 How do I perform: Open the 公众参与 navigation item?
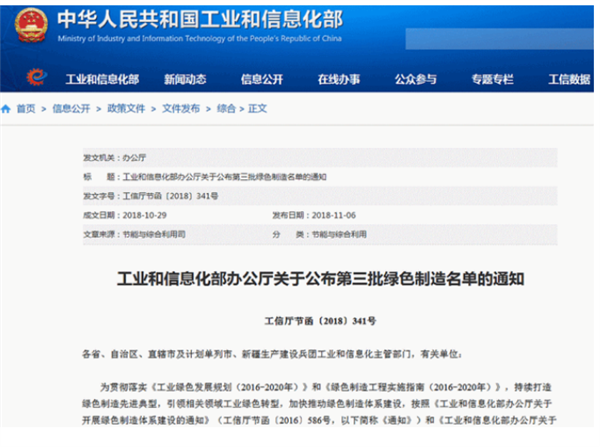coord(415,79)
